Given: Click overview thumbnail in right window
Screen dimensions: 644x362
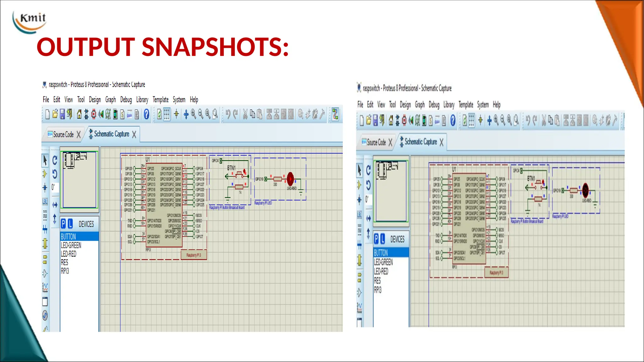Looking at the screenshot, I should click(x=391, y=191).
